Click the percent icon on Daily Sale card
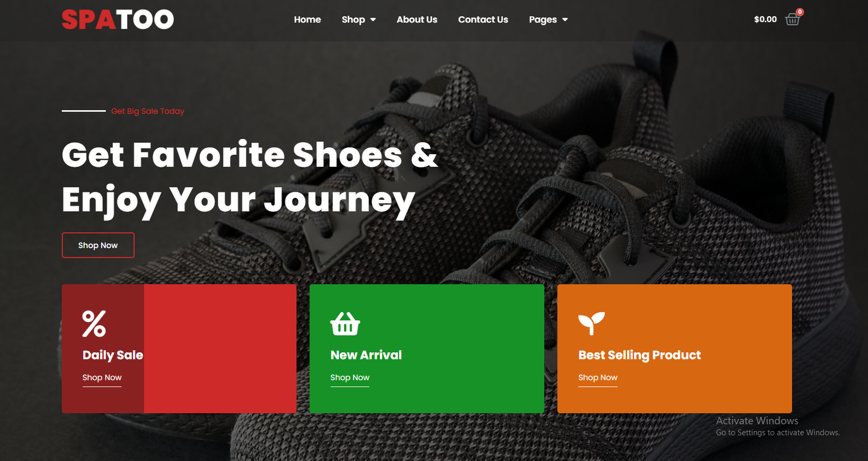The height and width of the screenshot is (461, 868). coord(94,324)
